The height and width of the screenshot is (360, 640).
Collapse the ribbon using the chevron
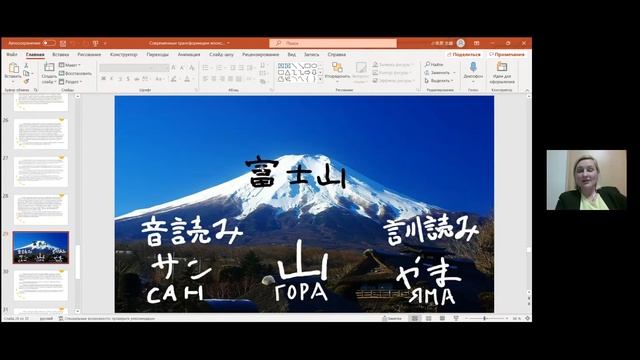tap(527, 90)
